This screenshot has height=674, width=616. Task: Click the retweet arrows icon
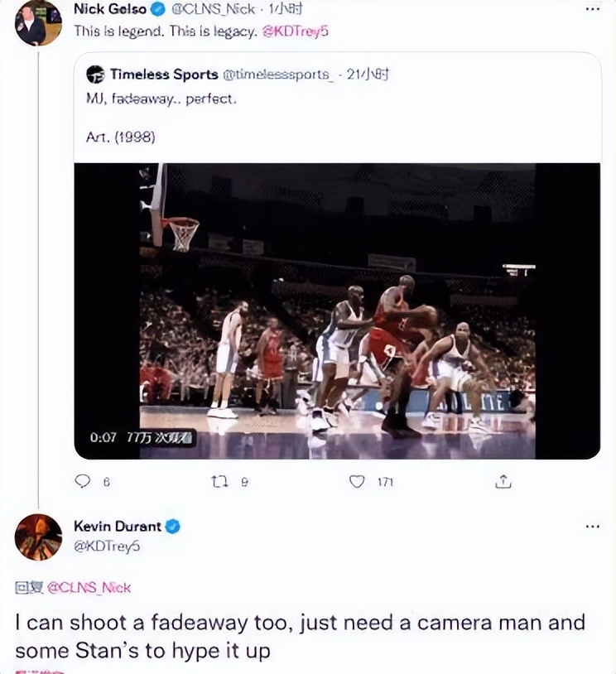(x=218, y=481)
